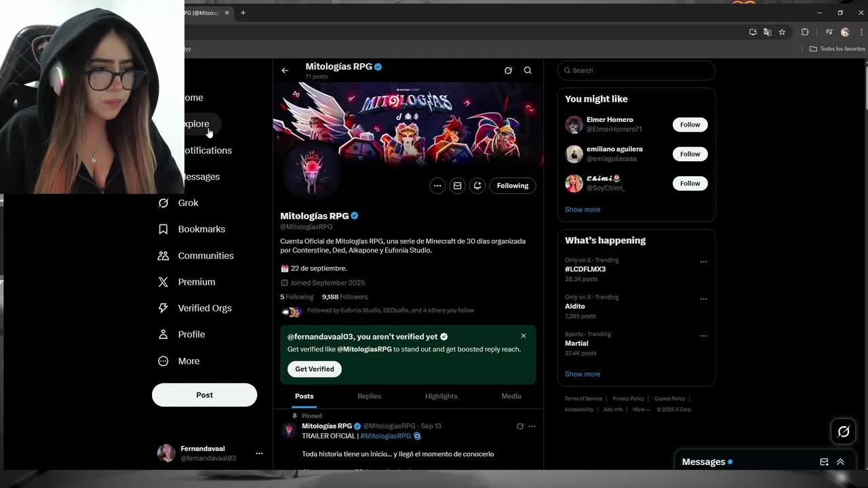Open the #MitologiasRPG hashtag link

386,436
